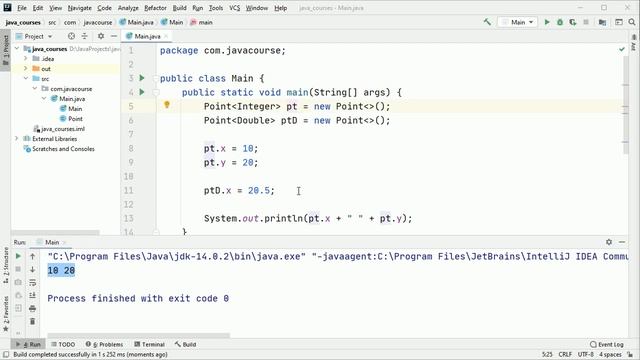Open the Event Log
The width and height of the screenshot is (640, 360).
[x=607, y=344]
